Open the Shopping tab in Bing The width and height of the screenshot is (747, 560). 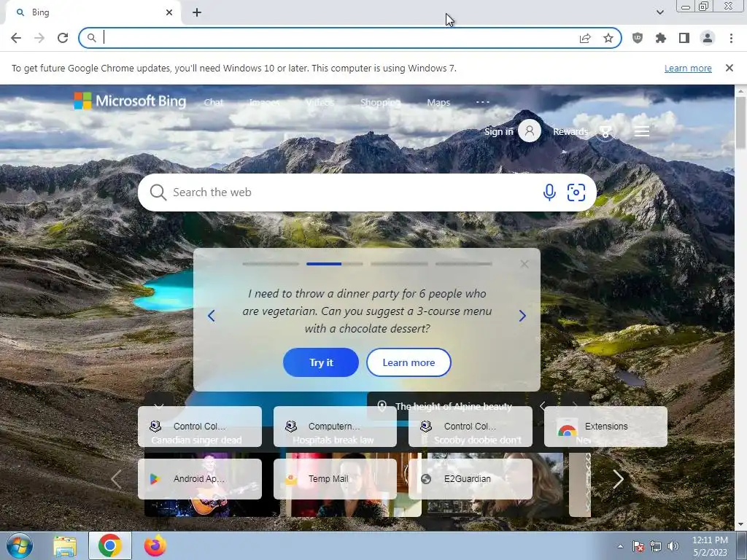point(380,102)
